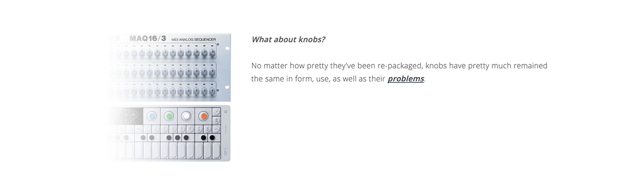Click the rightmost knob in sequencer row 2
644x193 pixels.
click(212, 73)
